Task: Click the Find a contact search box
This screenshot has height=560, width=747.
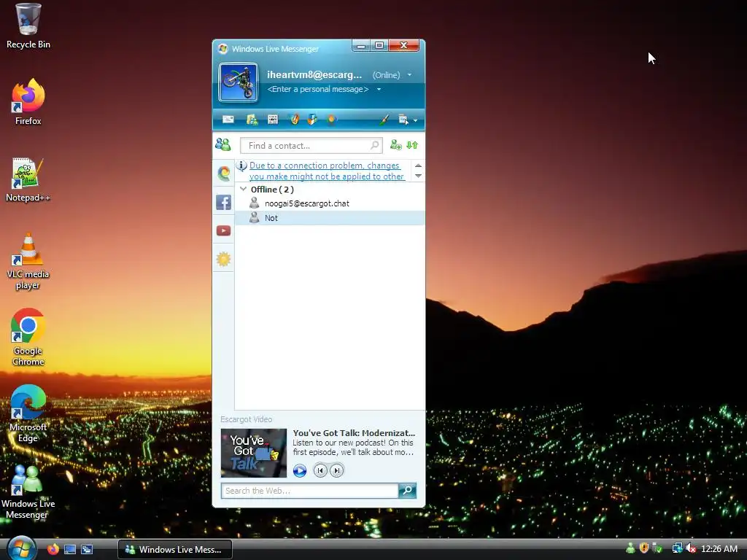Action: pyautogui.click(x=311, y=146)
